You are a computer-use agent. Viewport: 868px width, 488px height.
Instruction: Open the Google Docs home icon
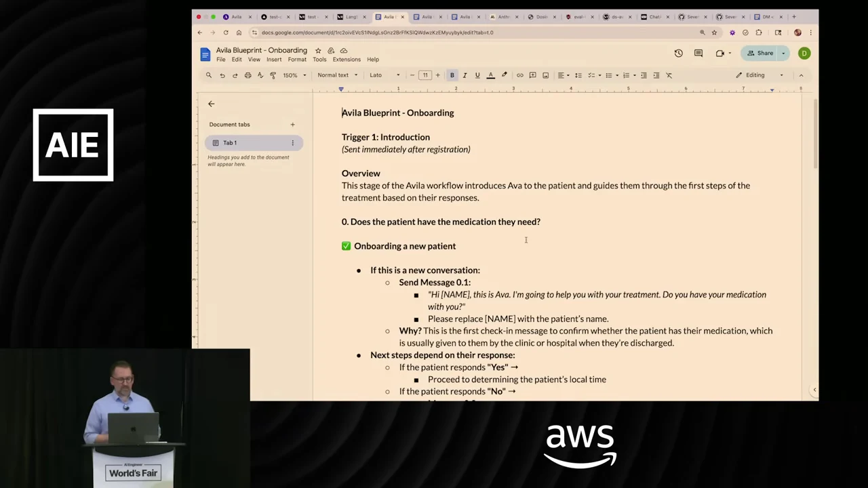tap(205, 54)
